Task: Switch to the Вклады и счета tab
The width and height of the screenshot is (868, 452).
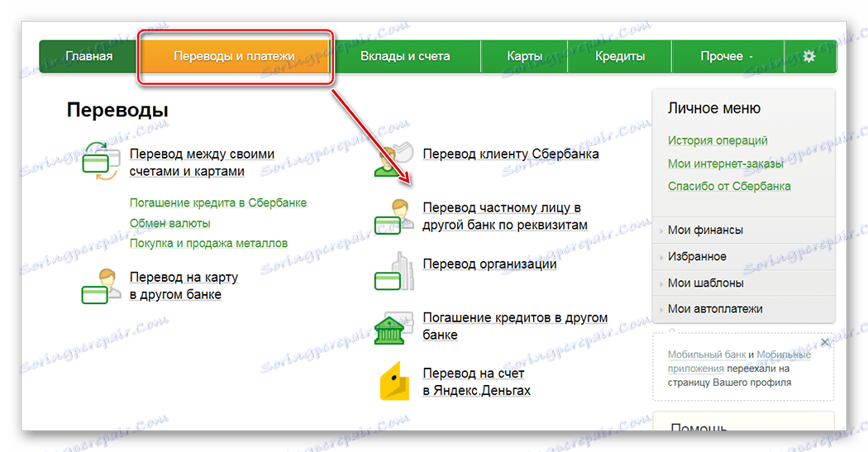Action: click(x=405, y=56)
